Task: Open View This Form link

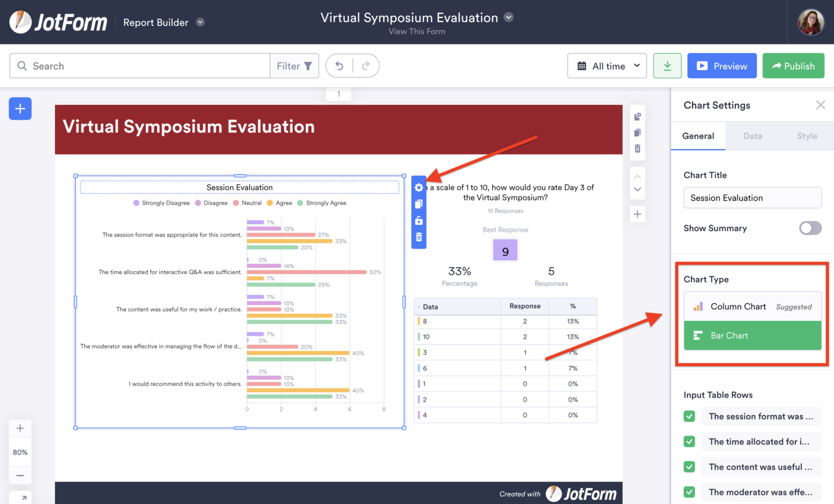Action: coord(416,31)
